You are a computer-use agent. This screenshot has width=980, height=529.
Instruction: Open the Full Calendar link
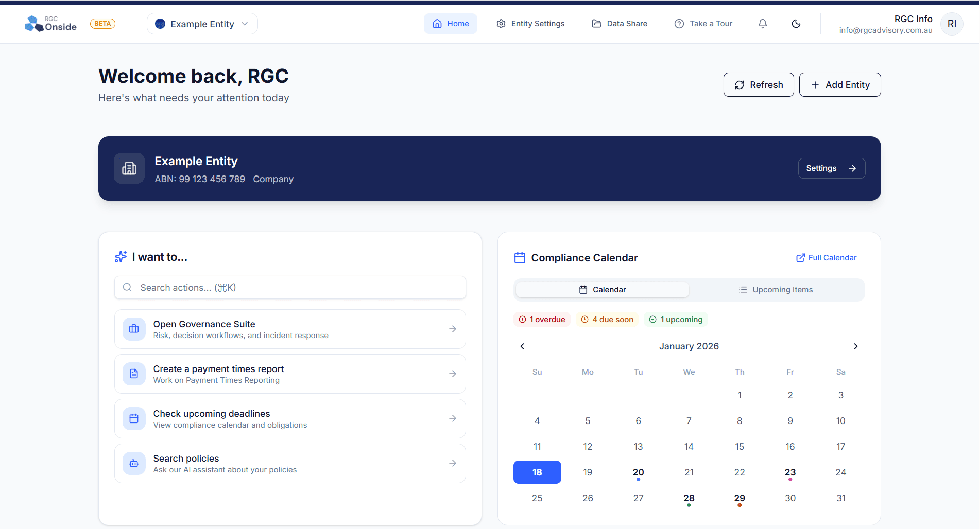tap(826, 258)
